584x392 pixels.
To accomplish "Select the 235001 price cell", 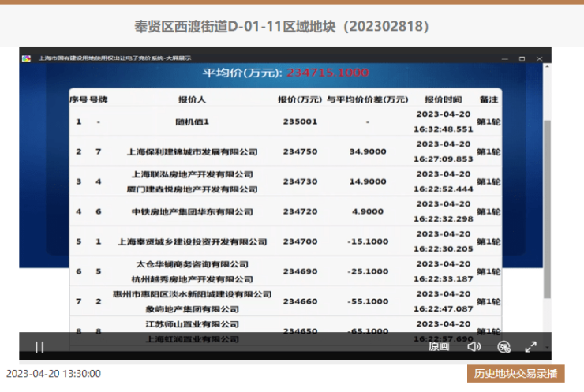I will (x=300, y=121).
